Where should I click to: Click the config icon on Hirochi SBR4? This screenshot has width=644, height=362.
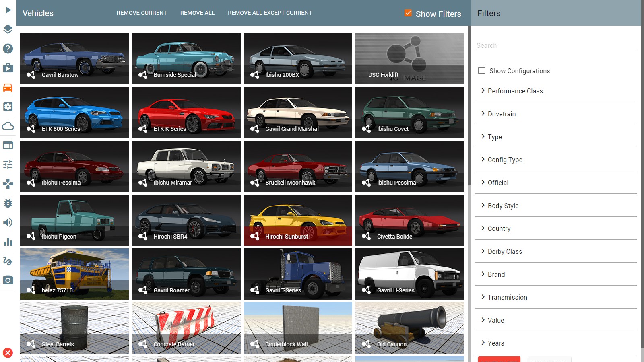pyautogui.click(x=143, y=236)
